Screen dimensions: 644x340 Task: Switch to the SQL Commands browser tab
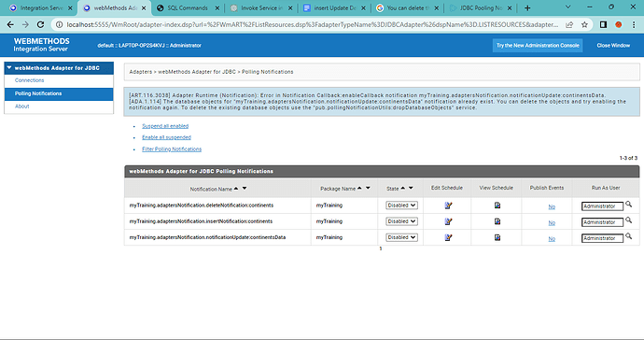pos(188,7)
